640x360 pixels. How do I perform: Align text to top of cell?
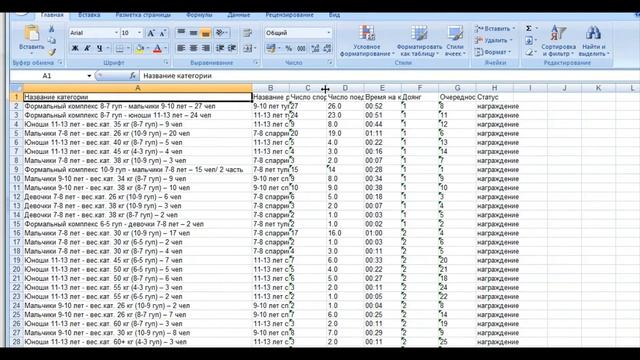[x=181, y=33]
